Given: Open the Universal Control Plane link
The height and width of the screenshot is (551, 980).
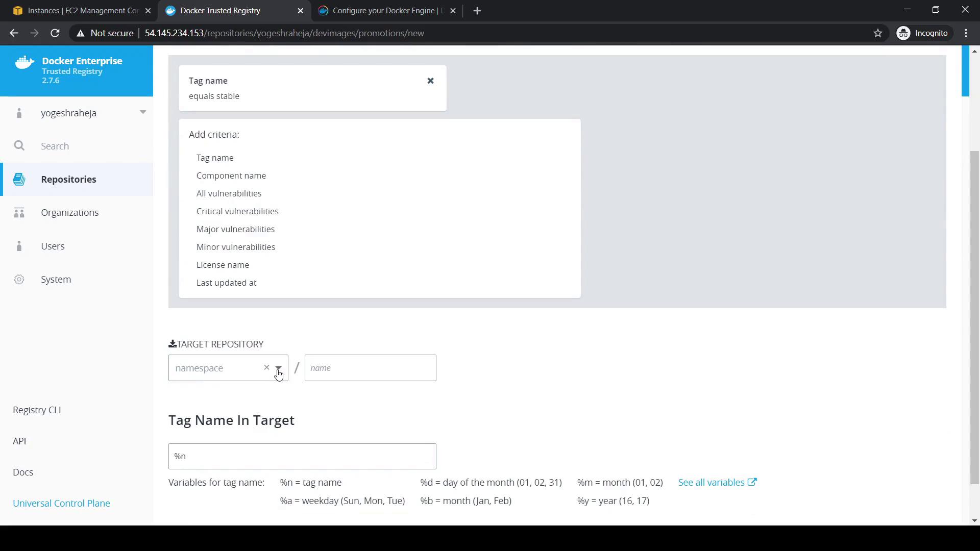Looking at the screenshot, I should point(61,503).
